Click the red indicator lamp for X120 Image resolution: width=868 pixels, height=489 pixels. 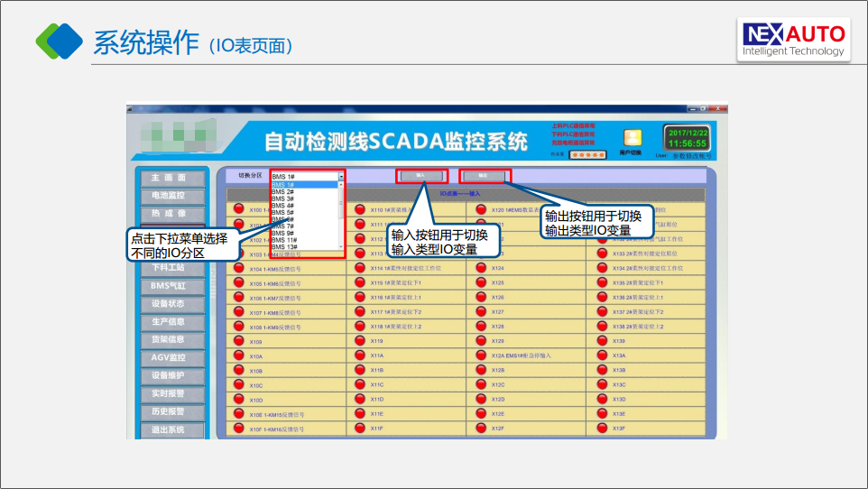tap(481, 209)
